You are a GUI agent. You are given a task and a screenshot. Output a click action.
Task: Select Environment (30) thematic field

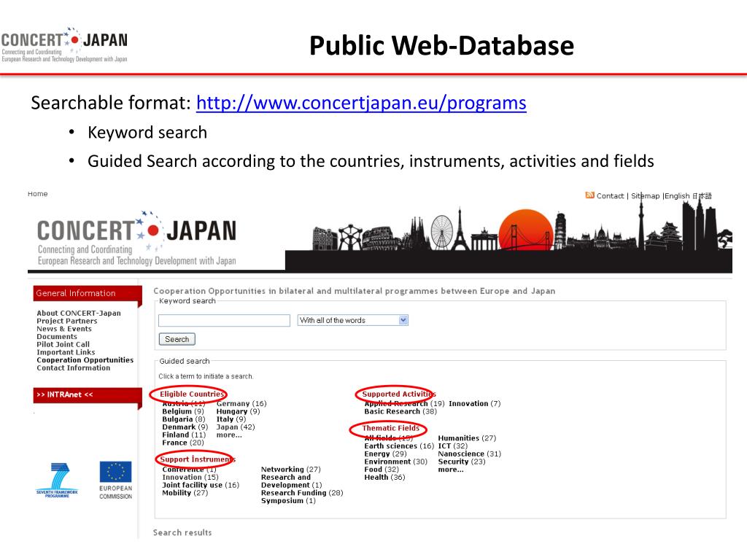(x=396, y=462)
